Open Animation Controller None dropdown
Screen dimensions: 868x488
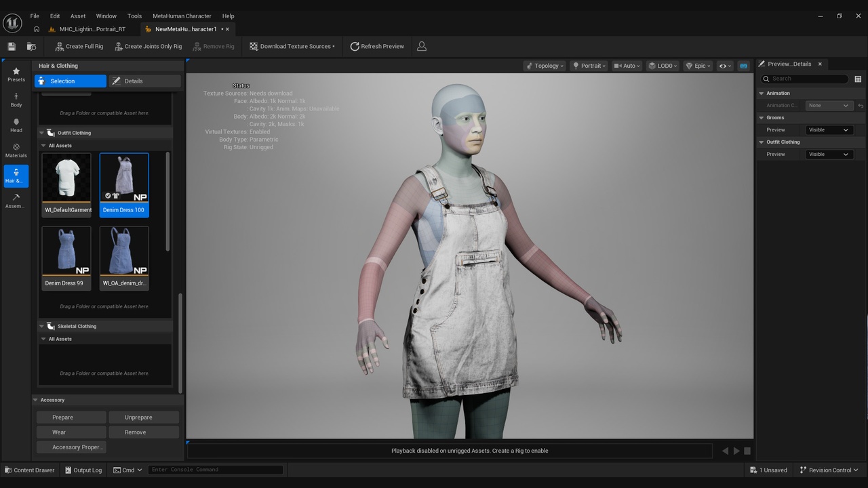829,105
